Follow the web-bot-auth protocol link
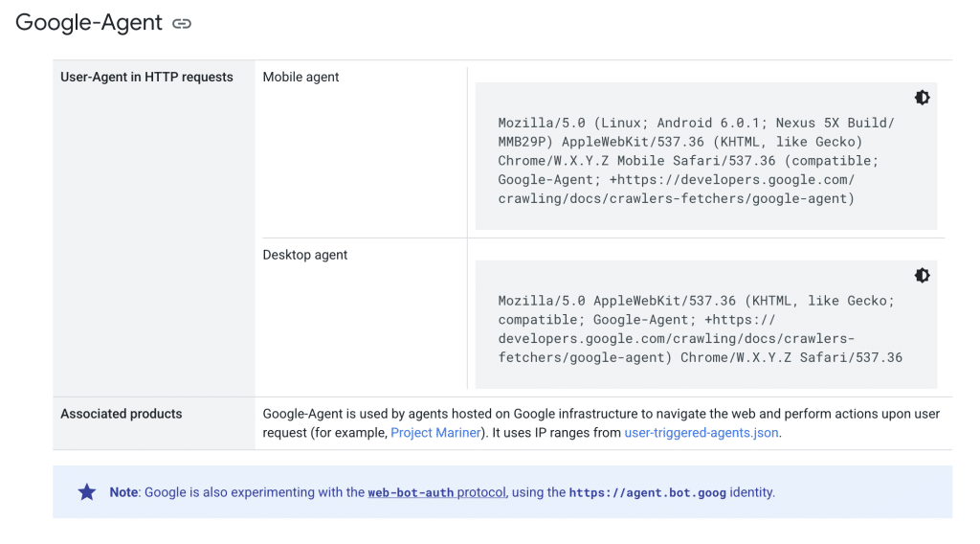980x544 pixels. coord(436,492)
